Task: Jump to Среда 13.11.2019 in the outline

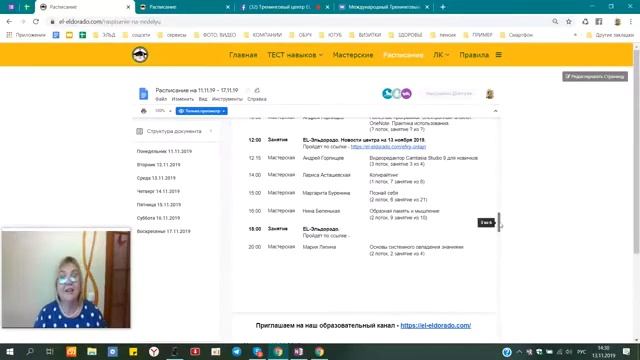Action: click(156, 178)
